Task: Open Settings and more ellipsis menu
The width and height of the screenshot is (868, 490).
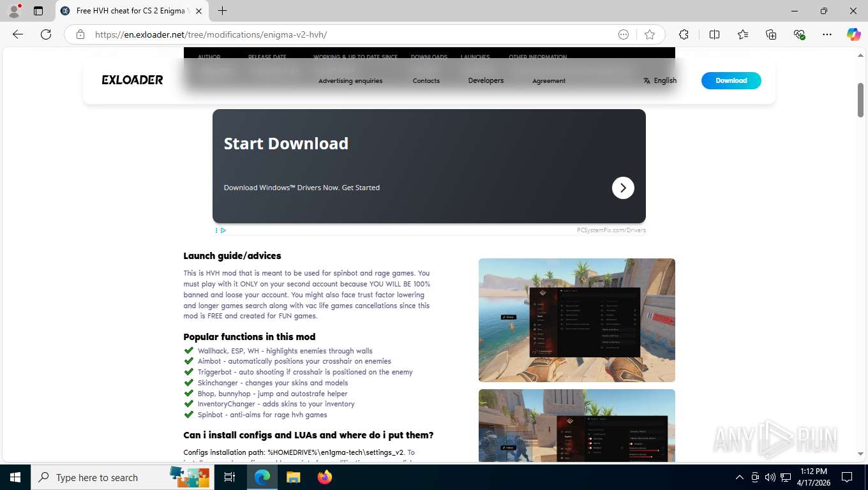Action: [827, 34]
